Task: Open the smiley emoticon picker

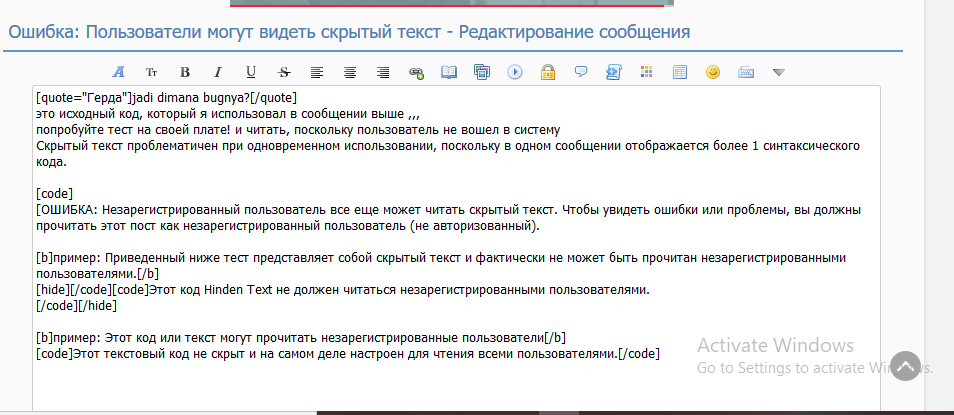Action: 712,72
